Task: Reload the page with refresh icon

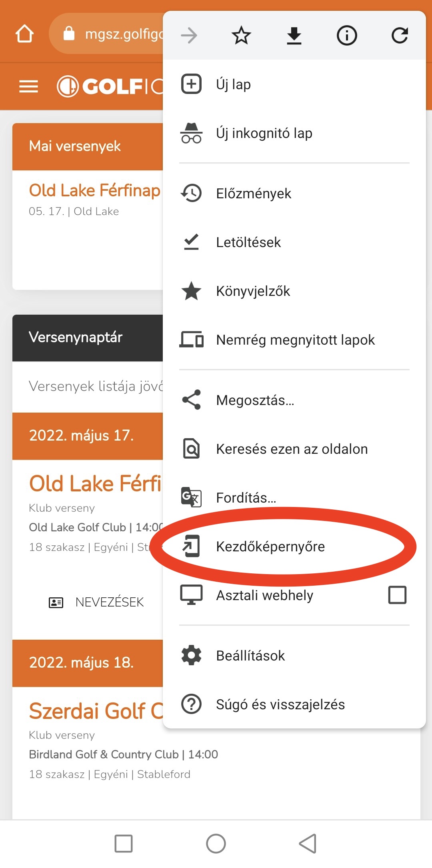Action: click(x=400, y=35)
